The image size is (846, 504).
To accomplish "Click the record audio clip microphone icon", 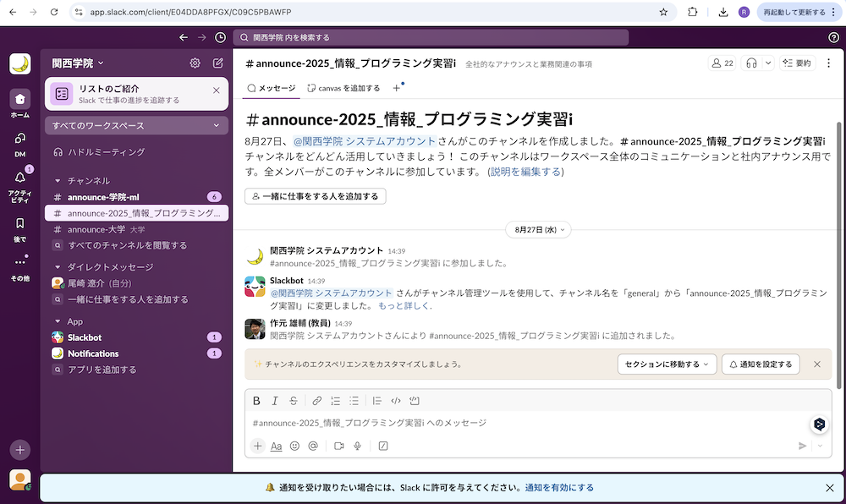I will [357, 446].
